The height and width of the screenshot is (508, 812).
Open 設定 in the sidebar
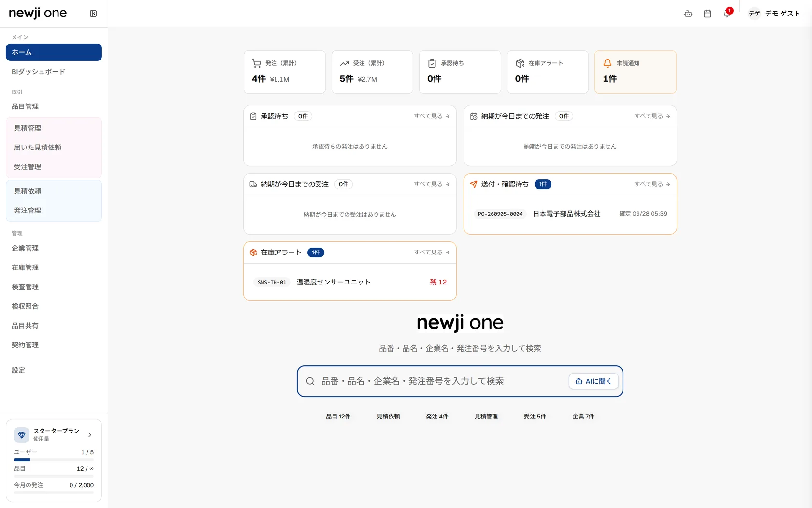point(54,370)
